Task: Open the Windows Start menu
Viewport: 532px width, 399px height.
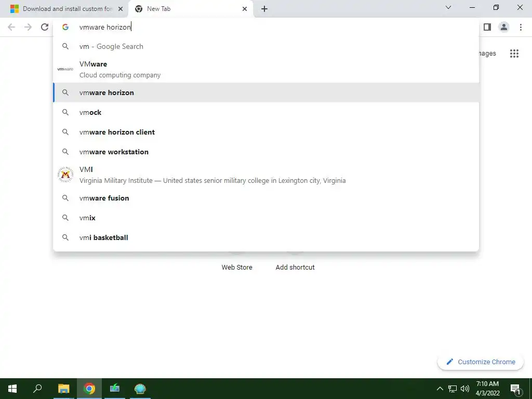Action: 12,389
